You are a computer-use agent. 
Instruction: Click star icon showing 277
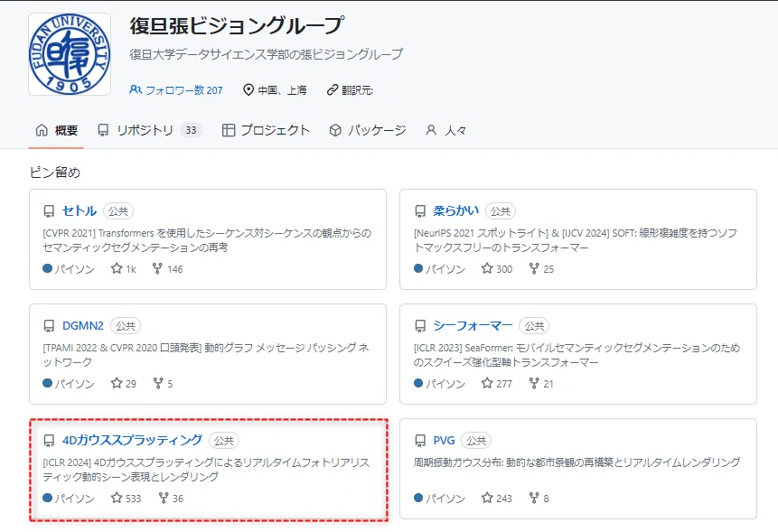487,383
